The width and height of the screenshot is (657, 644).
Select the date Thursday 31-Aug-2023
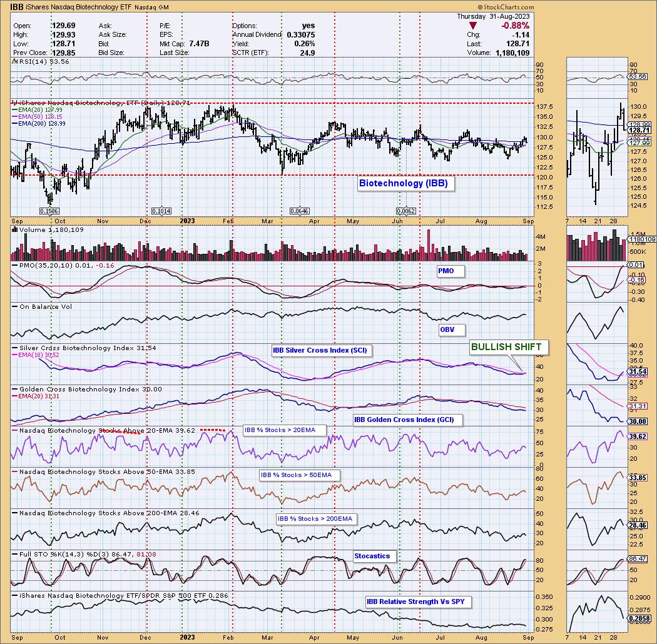point(493,16)
